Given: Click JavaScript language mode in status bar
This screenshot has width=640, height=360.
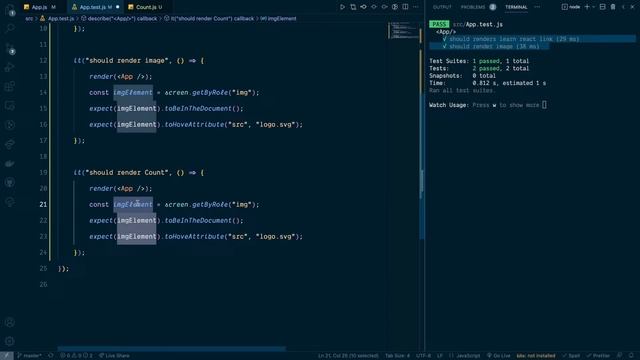Looking at the screenshot, I should (x=464, y=356).
